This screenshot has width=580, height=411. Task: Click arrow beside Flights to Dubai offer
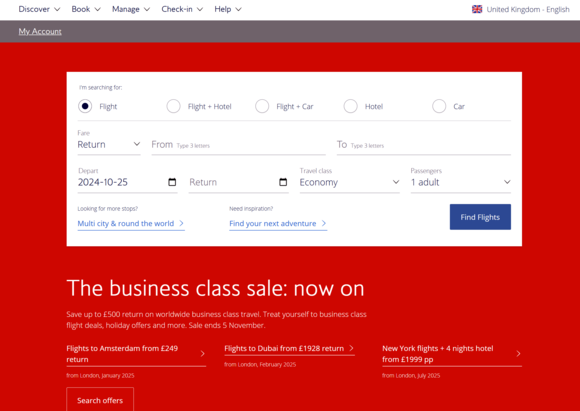(x=351, y=348)
